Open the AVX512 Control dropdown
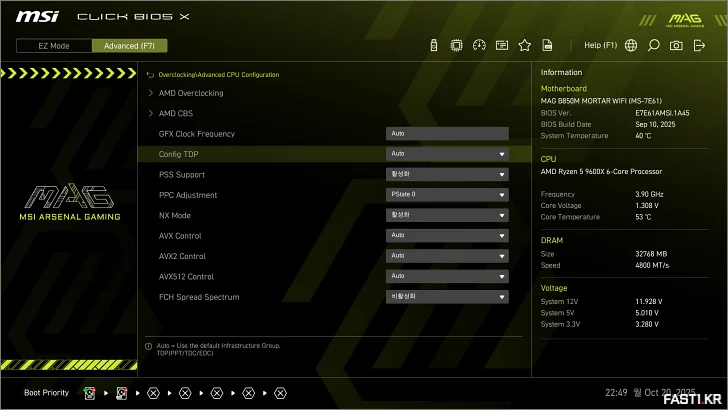728x410 pixels. click(x=447, y=277)
